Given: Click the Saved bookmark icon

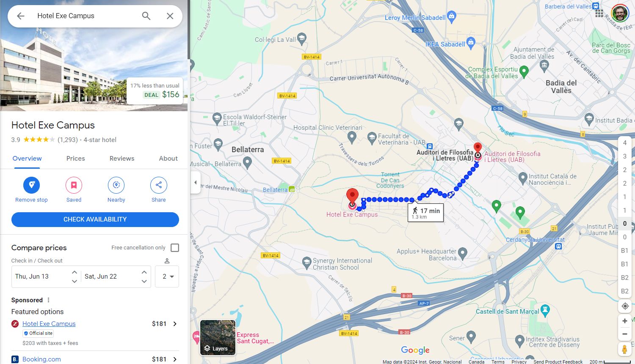Looking at the screenshot, I should click(74, 185).
